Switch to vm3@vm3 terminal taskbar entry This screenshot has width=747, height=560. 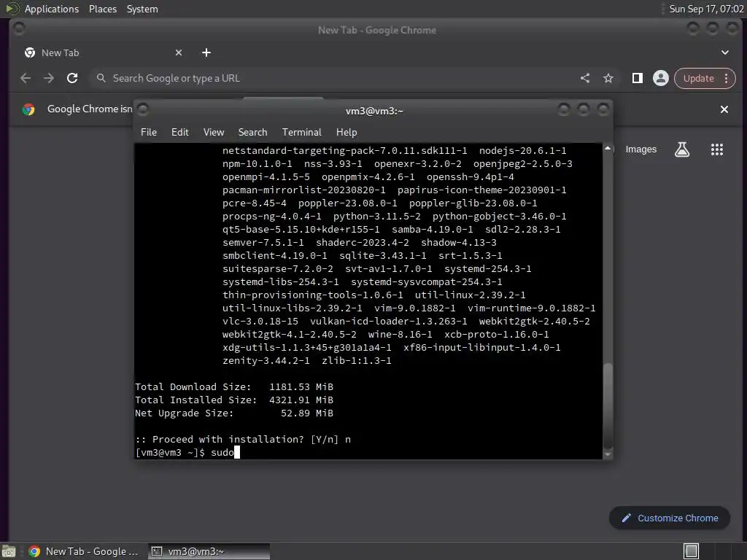pos(209,551)
